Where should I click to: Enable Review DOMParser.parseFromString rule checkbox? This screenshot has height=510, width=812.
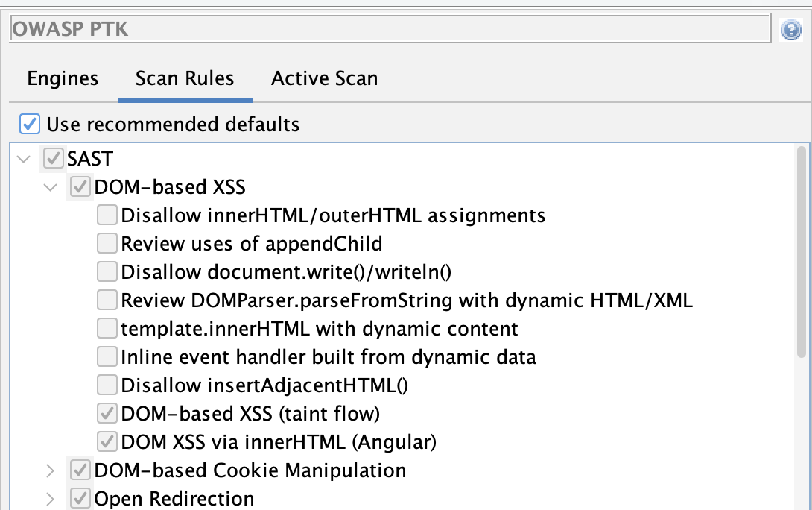click(x=107, y=300)
